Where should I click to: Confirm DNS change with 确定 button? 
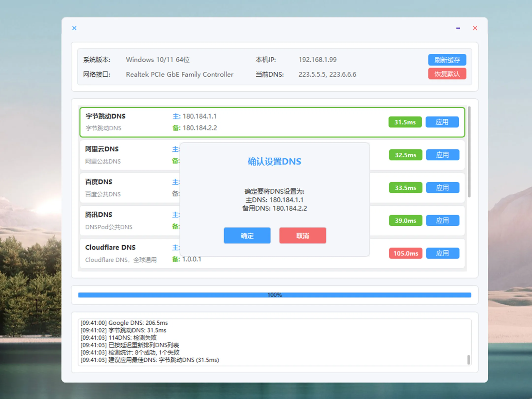[247, 235]
